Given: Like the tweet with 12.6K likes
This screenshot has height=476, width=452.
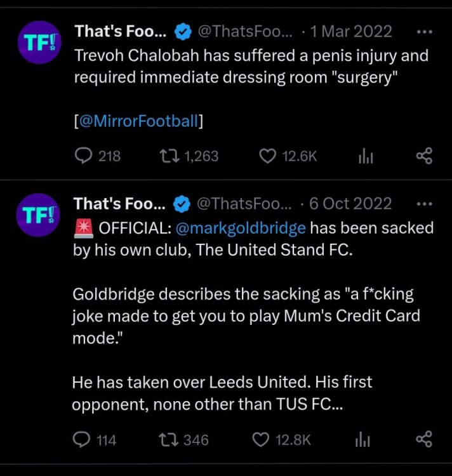Looking at the screenshot, I should 267,156.
